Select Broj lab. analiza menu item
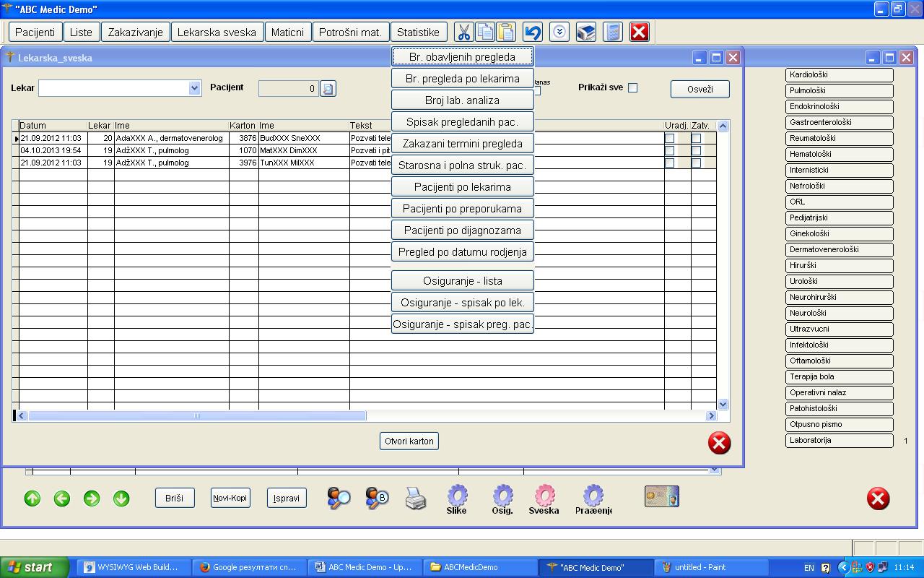The height and width of the screenshot is (578, 924). point(462,100)
